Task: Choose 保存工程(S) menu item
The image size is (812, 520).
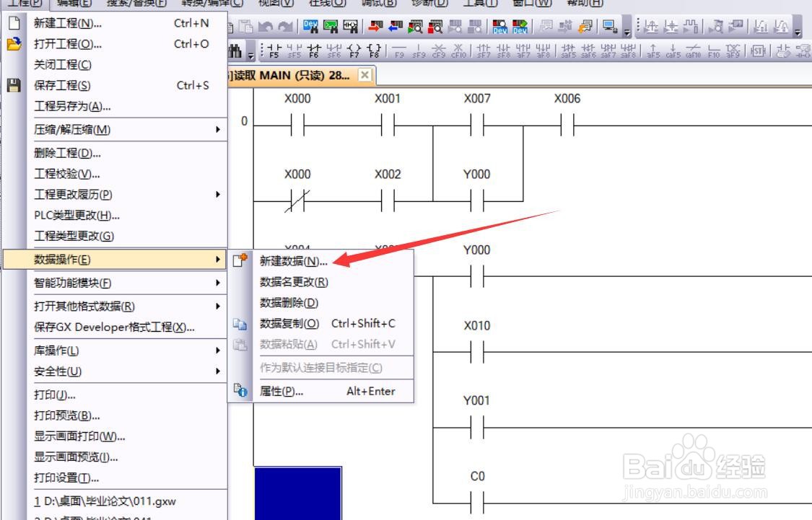Action: 115,85
